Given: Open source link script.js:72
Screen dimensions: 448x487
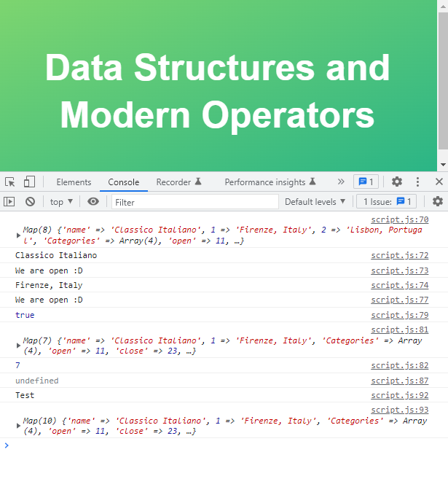Looking at the screenshot, I should pyautogui.click(x=400, y=255).
